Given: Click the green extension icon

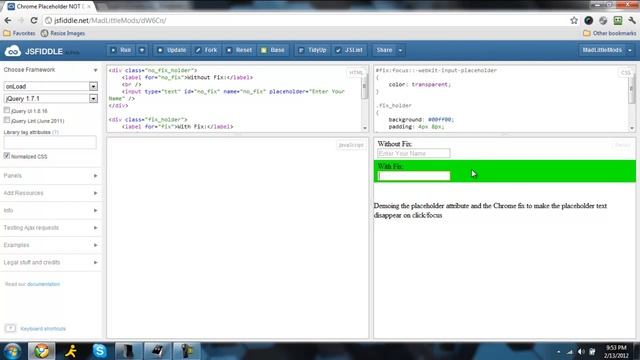Looking at the screenshot, I should point(618,20).
